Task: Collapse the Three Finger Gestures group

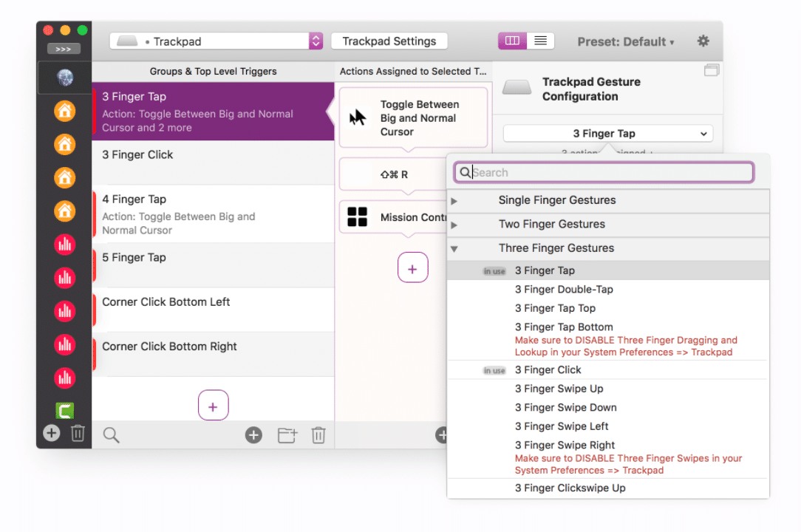Action: (x=454, y=249)
